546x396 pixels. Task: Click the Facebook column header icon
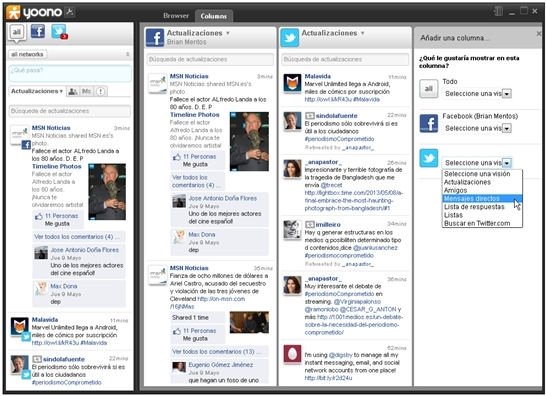click(155, 38)
